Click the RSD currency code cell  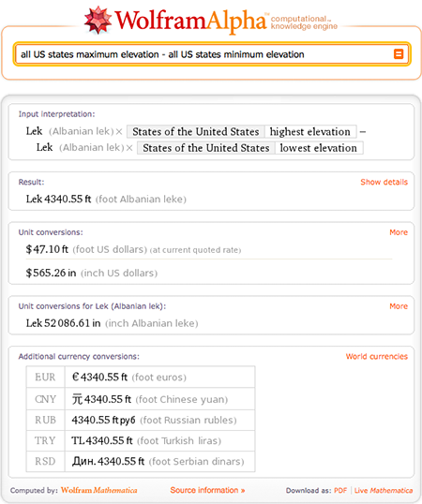pyautogui.click(x=45, y=461)
